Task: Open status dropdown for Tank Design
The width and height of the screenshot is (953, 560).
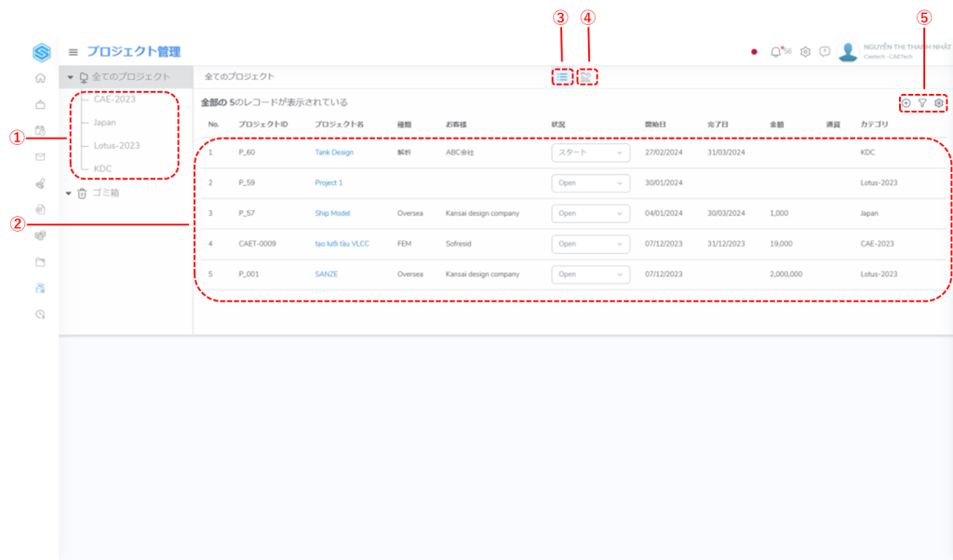Action: (590, 153)
